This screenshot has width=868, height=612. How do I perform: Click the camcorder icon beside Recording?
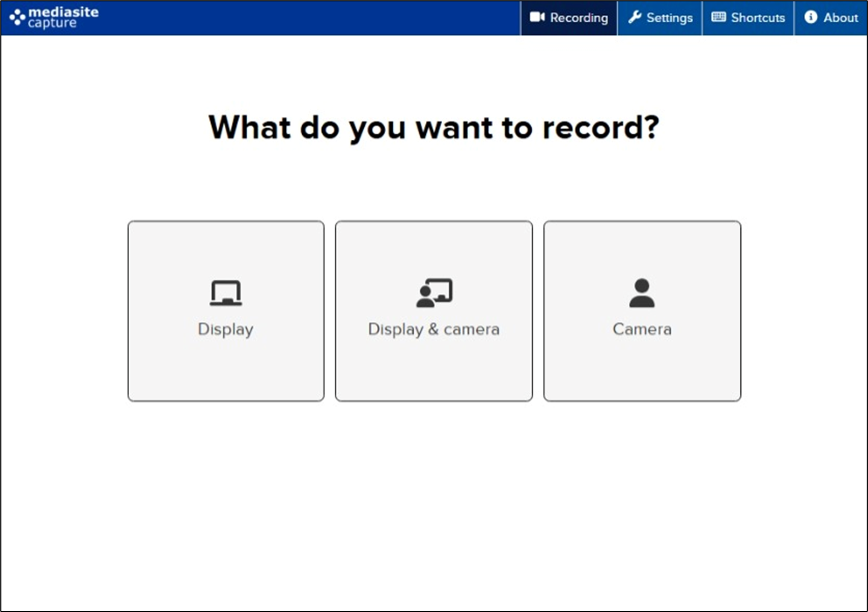pos(537,17)
